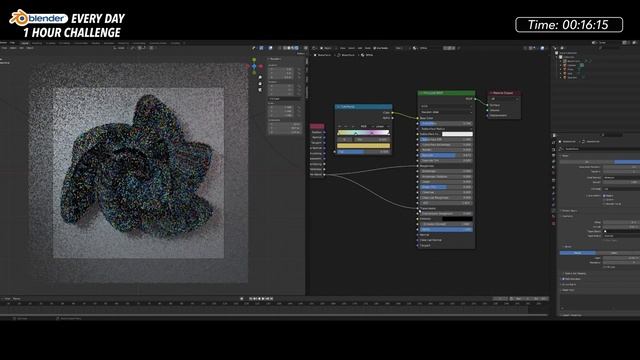The width and height of the screenshot is (640, 360).
Task: Click the material sphere icon in node header
Action: pyautogui.click(x=415, y=48)
